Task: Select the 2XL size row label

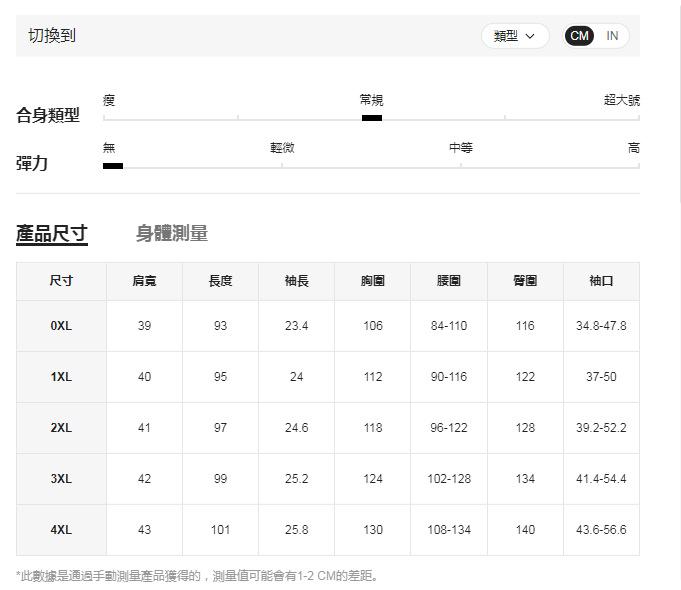Action: (61, 428)
